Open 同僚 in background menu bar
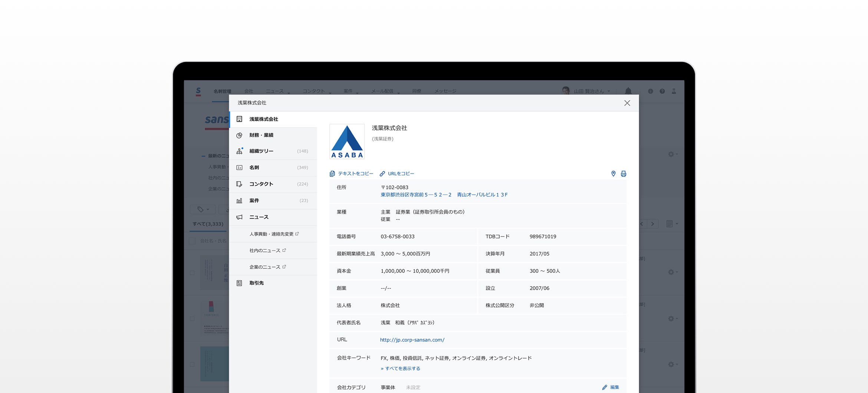 click(x=417, y=91)
